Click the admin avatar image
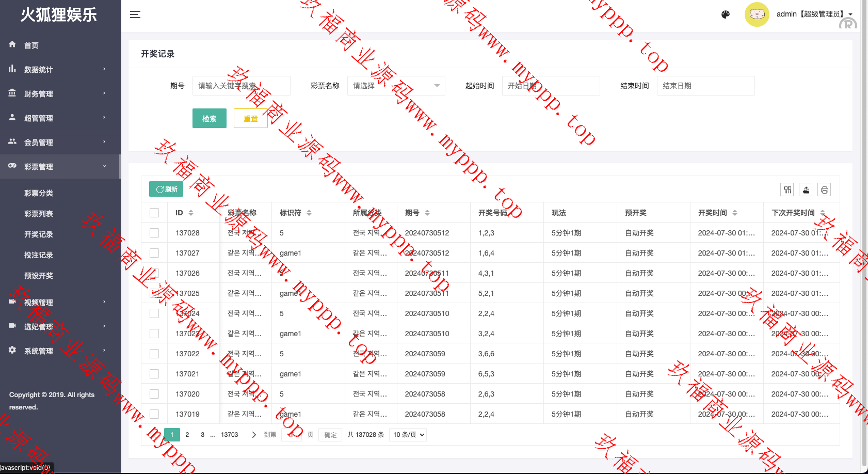 click(x=757, y=14)
